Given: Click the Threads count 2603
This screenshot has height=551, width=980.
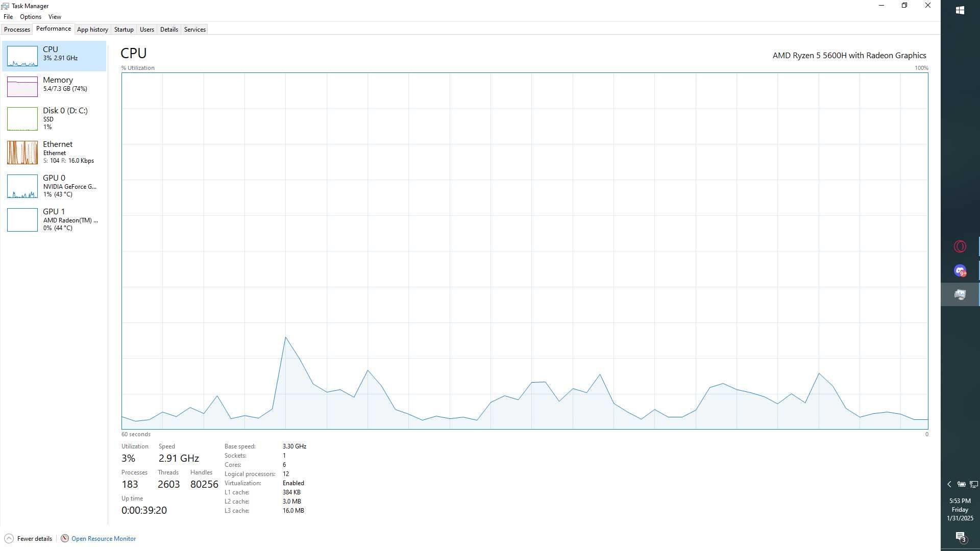Looking at the screenshot, I should pos(168,484).
